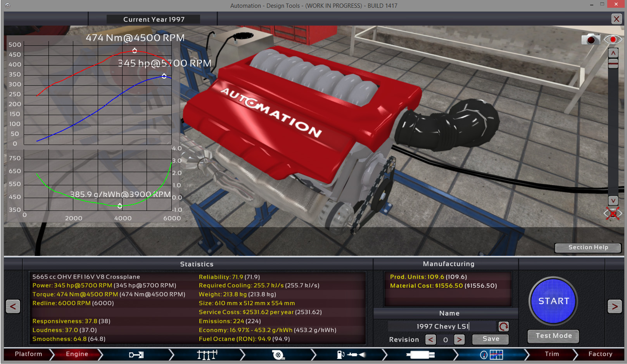
Task: Click the Reliability: 71.9 statistic
Action: click(x=229, y=277)
